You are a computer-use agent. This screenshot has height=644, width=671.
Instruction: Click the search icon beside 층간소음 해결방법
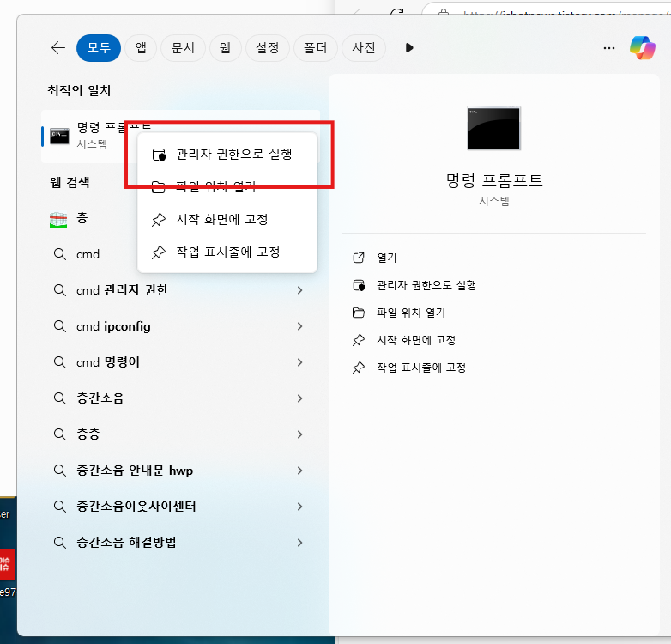[59, 543]
